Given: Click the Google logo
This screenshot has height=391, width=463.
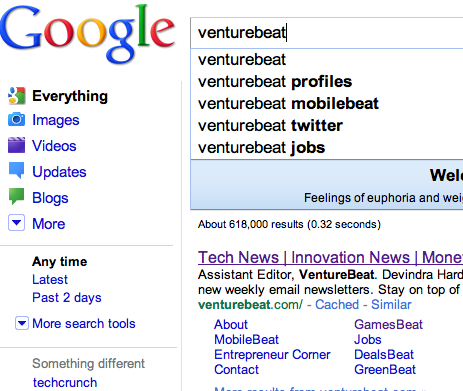Looking at the screenshot, I should pyautogui.click(x=87, y=33).
